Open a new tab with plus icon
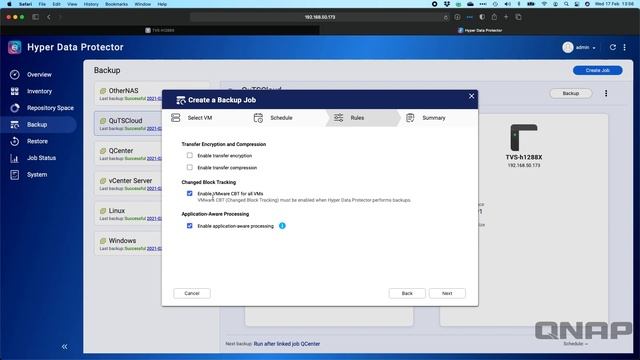The height and width of the screenshot is (360, 640). click(506, 17)
